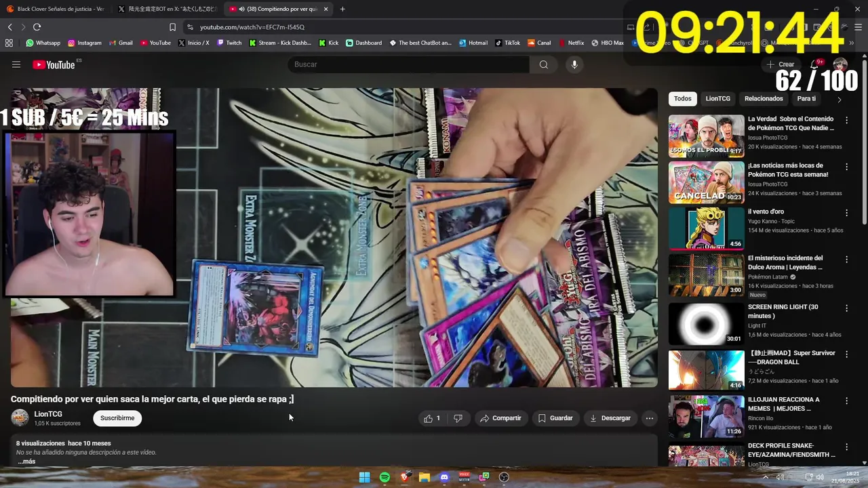Click the YouTube search input field
The height and width of the screenshot is (488, 868).
coord(408,64)
